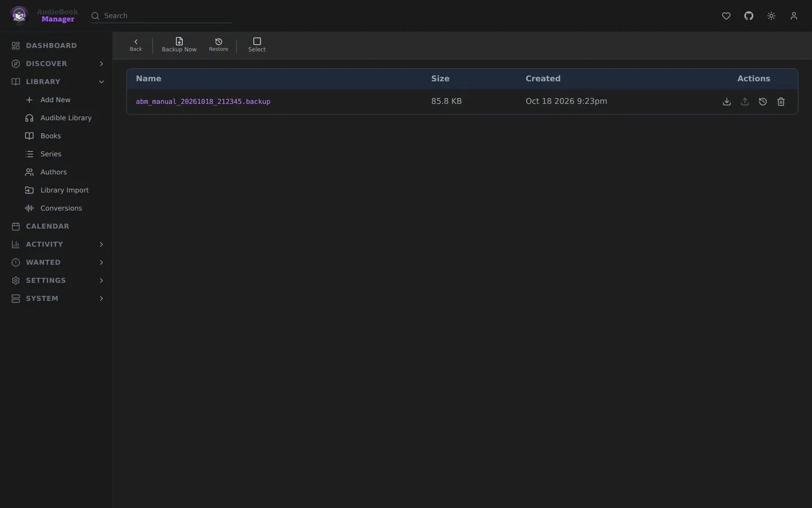The height and width of the screenshot is (508, 812).
Task: Open Library Import page
Action: pos(64,190)
